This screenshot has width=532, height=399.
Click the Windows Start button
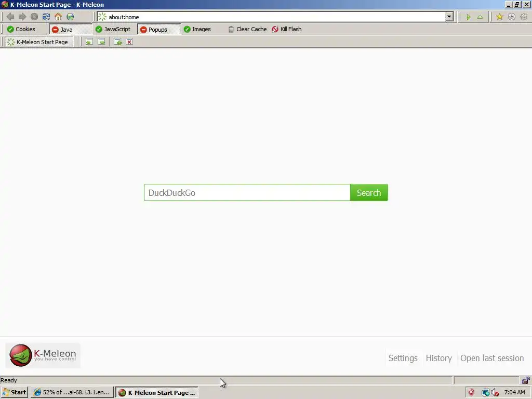[14, 393]
